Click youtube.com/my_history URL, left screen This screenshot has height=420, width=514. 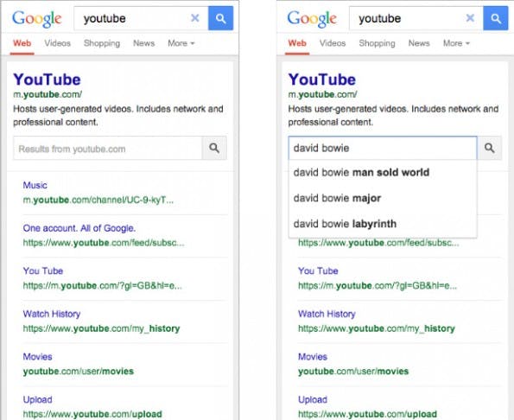point(101,328)
